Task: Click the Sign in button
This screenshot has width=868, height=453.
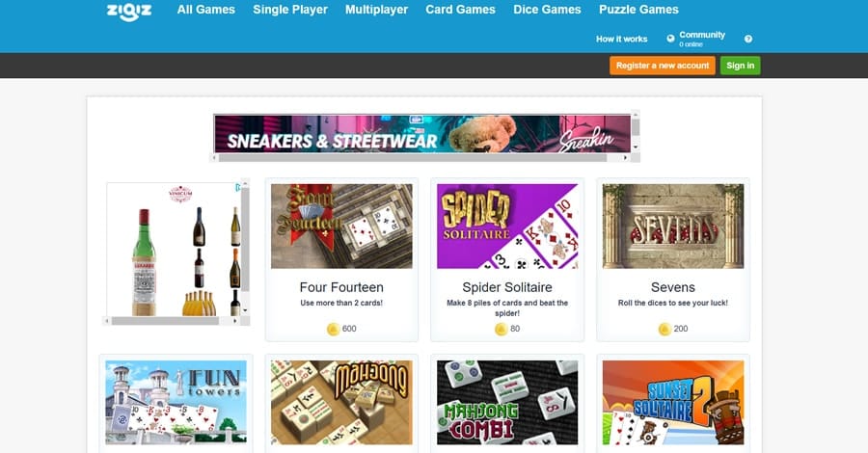Action: 740,66
